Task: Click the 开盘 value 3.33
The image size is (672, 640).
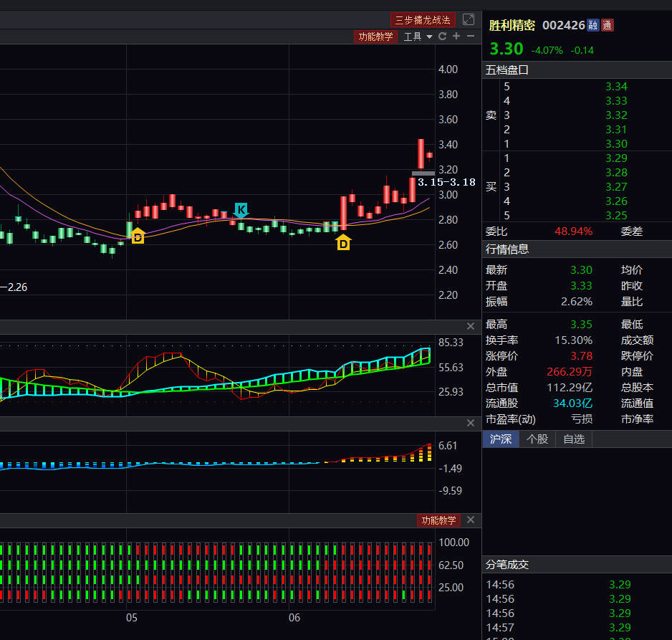Action: point(581,286)
